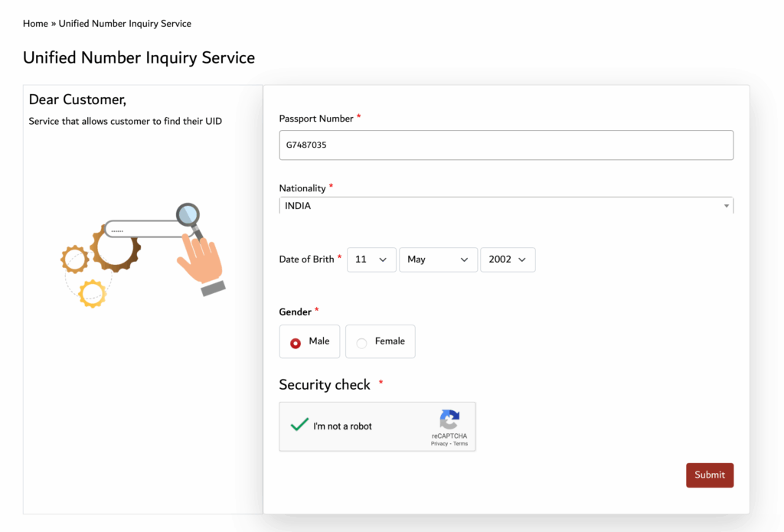Open the reCAPTCHA Terms link
The image size is (784, 532).
click(x=460, y=444)
